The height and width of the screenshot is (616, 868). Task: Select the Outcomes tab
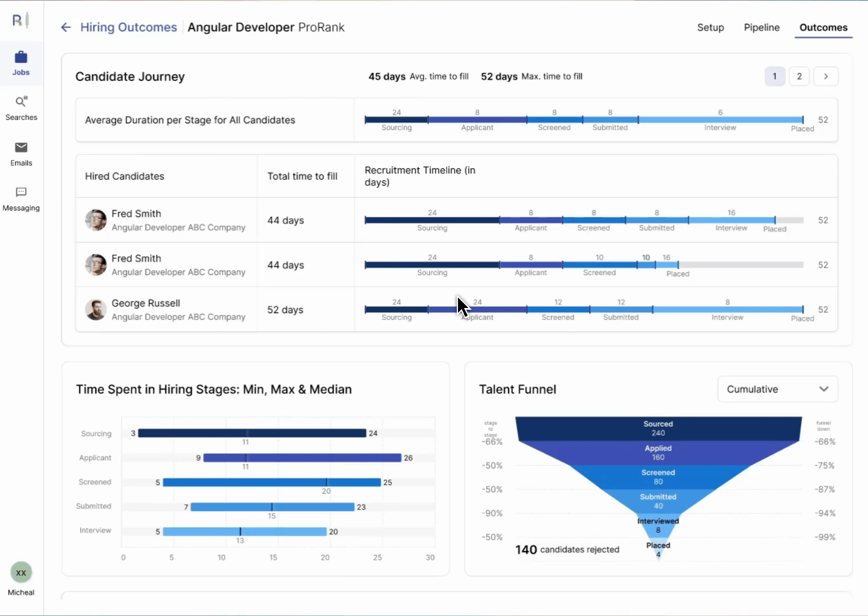pyautogui.click(x=823, y=27)
